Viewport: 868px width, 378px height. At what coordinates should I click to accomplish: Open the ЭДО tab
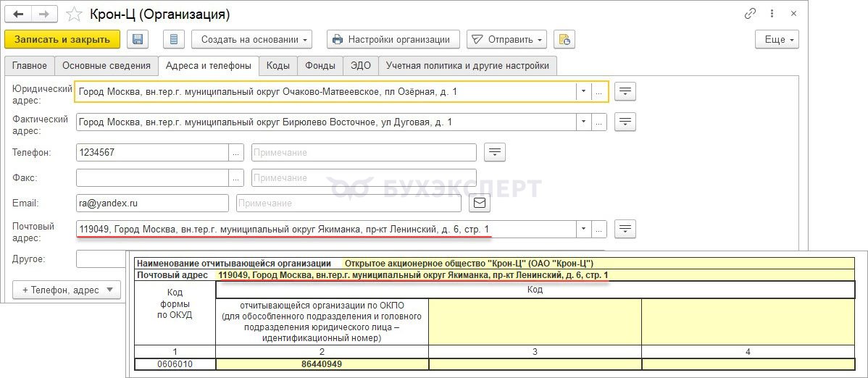(360, 65)
